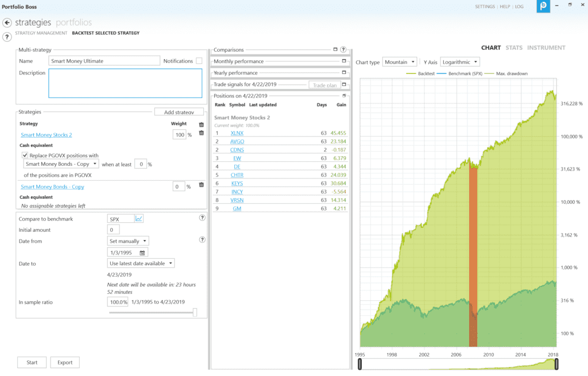Open the VRSN symbol link
Image resolution: width=588 pixels, height=376 pixels.
point(237,200)
